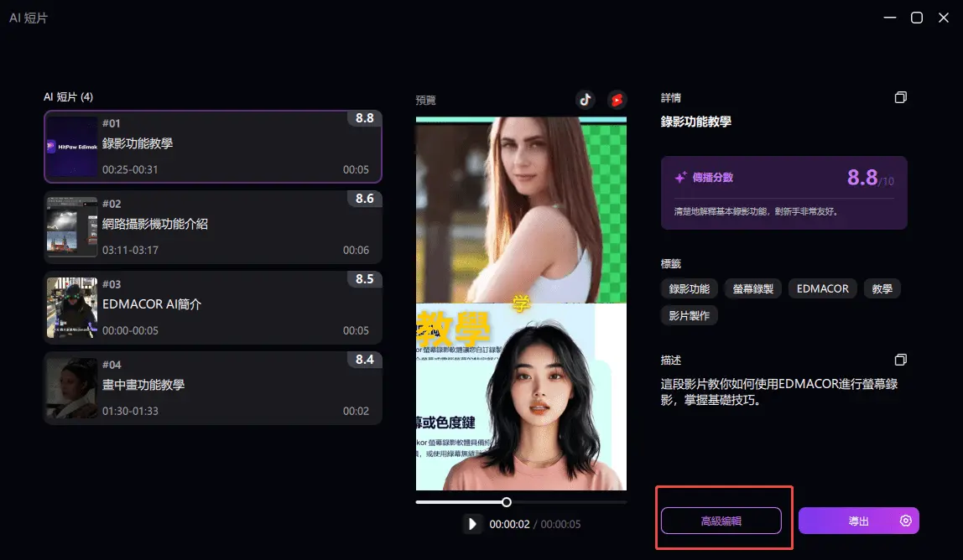This screenshot has width=963, height=560.
Task: Select clip #02 網路攝影機功能介紹
Action: tap(213, 226)
